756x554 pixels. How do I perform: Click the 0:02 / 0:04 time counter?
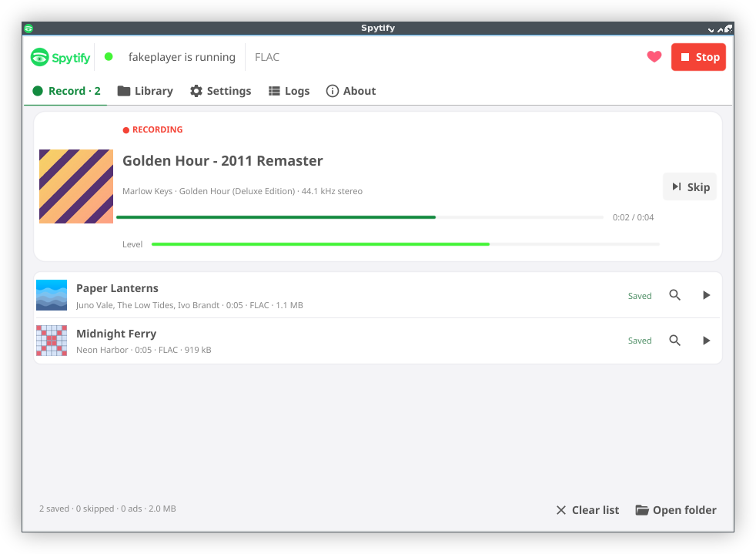[x=633, y=217]
